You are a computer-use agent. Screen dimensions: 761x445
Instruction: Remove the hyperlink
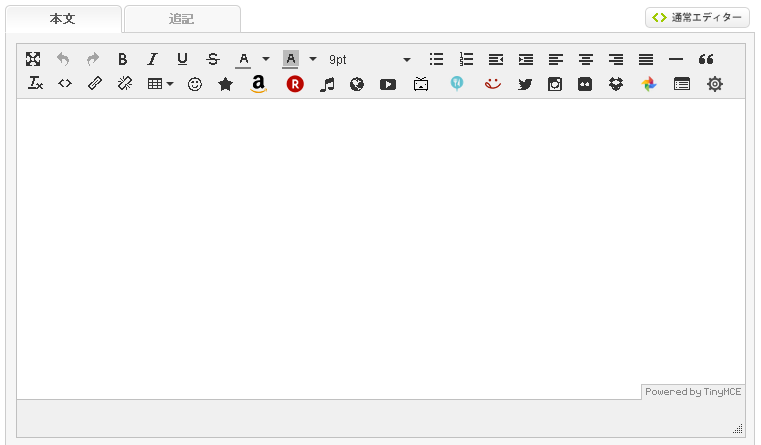point(125,83)
